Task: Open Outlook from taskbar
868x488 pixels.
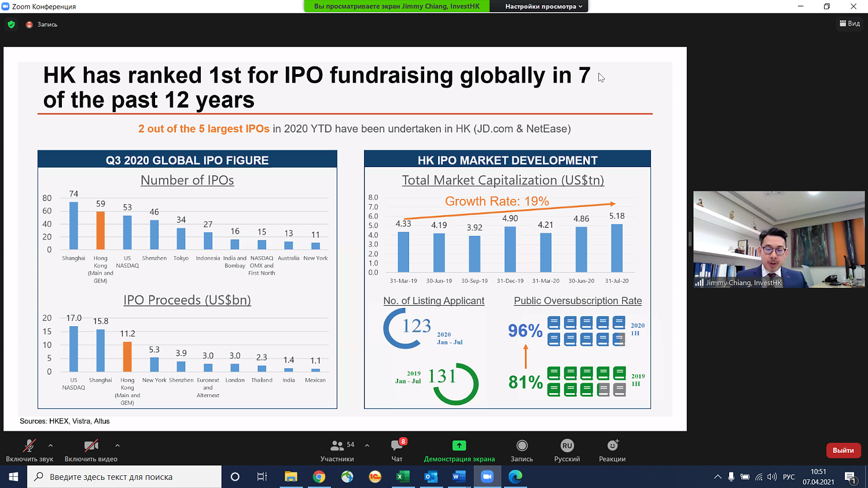Action: point(431,476)
